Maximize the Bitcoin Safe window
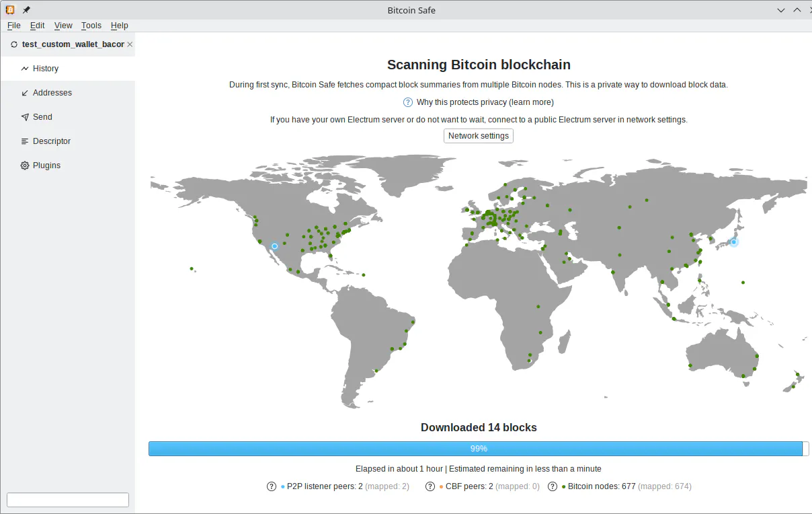The height and width of the screenshot is (514, 812). 797,10
